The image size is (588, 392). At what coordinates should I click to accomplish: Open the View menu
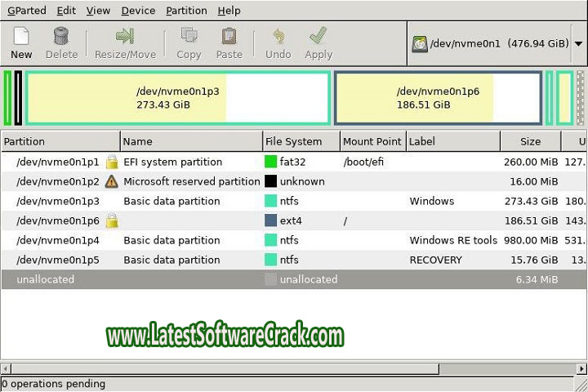click(x=98, y=11)
